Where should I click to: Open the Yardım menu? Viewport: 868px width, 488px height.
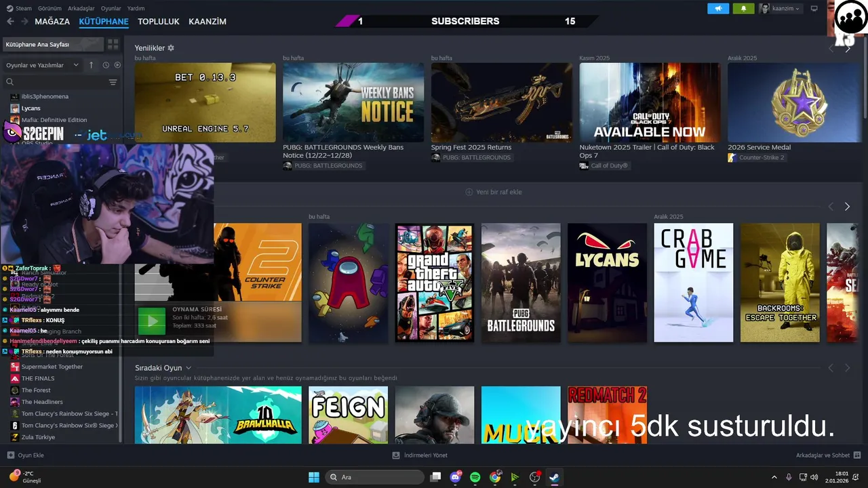[136, 8]
